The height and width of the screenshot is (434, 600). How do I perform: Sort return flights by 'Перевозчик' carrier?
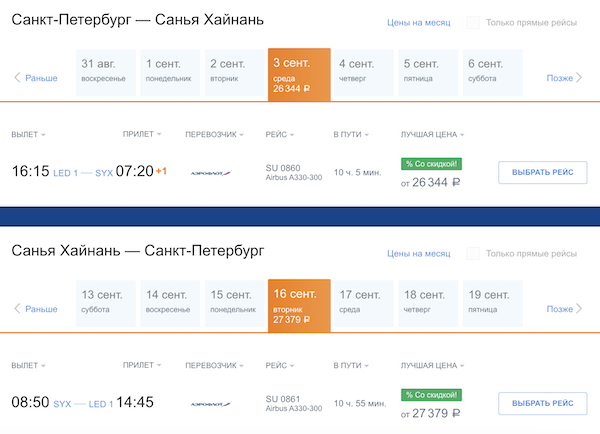(x=216, y=366)
